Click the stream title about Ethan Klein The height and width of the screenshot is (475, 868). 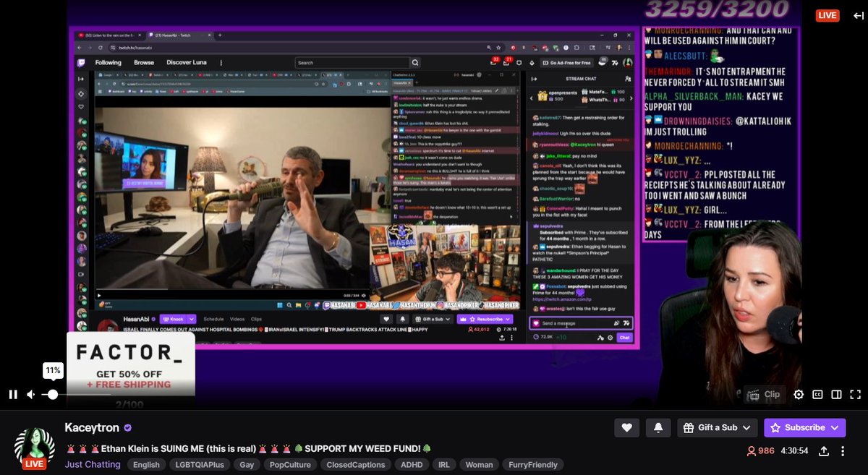(x=248, y=448)
